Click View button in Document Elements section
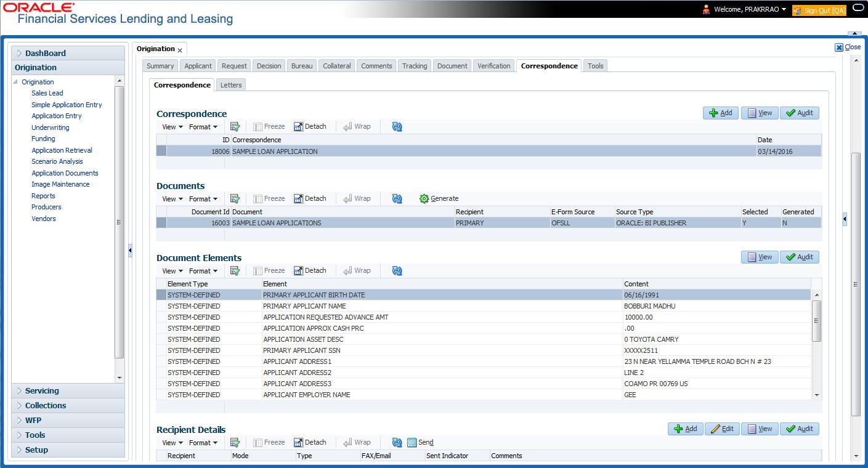Viewport: 868px width, 468px height. tap(760, 257)
